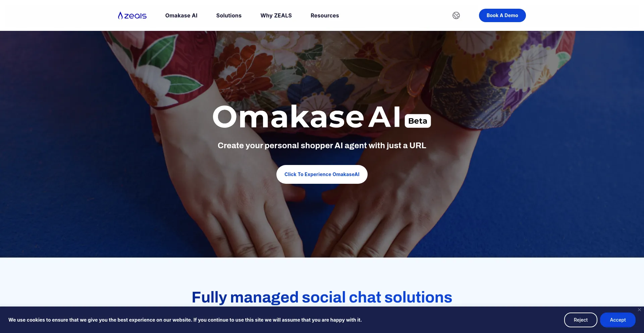Click the Zeals flame logo icon
Viewport: 644px width, 333px height.
click(120, 15)
